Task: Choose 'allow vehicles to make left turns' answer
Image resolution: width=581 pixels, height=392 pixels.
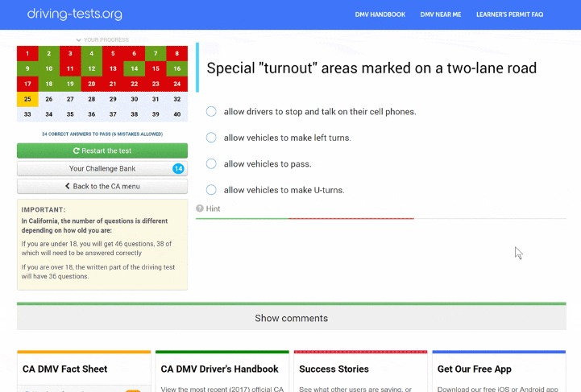Action: (x=211, y=138)
